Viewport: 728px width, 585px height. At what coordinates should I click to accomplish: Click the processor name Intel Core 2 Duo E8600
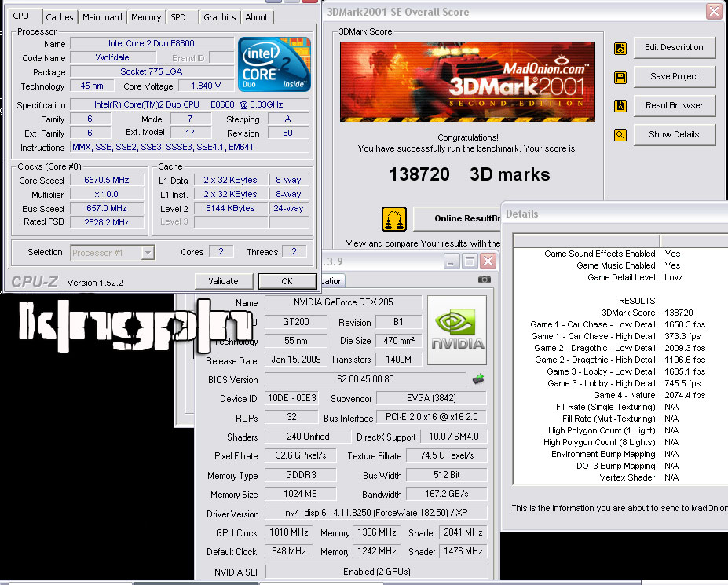coord(152,44)
